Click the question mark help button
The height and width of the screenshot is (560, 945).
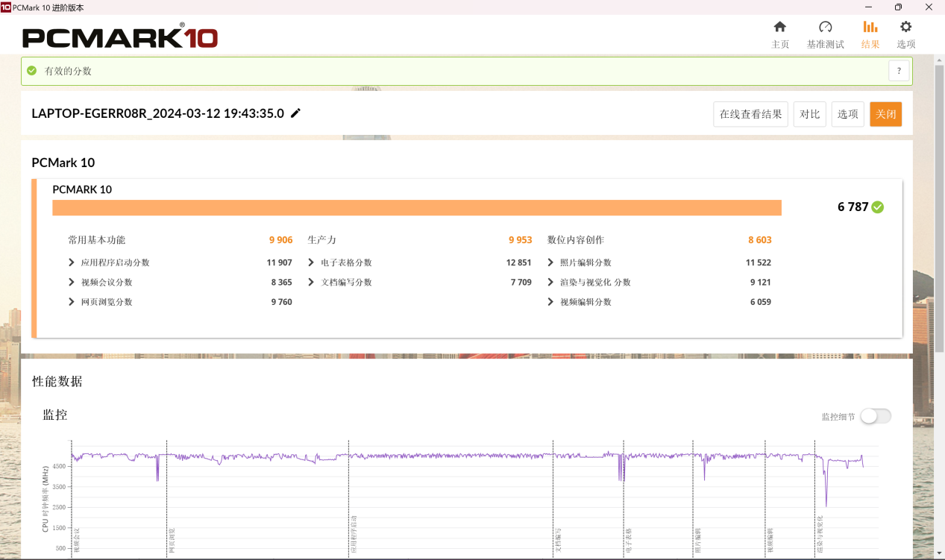(899, 71)
